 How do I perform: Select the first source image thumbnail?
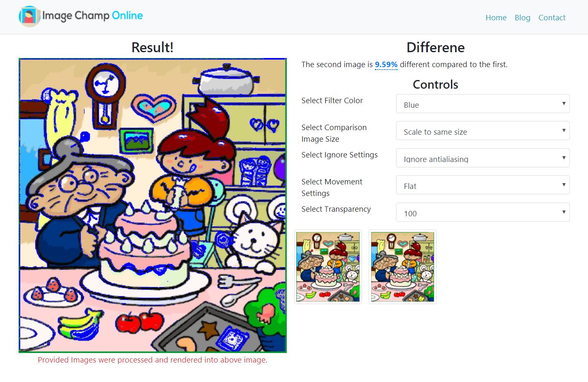(x=328, y=267)
